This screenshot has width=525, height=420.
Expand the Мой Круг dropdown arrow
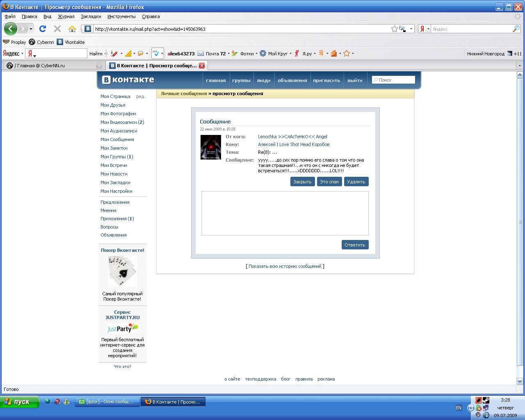point(290,53)
